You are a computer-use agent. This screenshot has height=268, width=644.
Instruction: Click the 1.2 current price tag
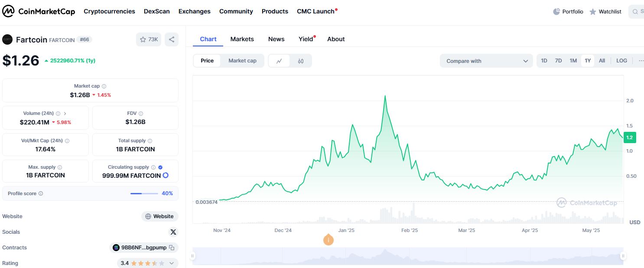click(630, 137)
